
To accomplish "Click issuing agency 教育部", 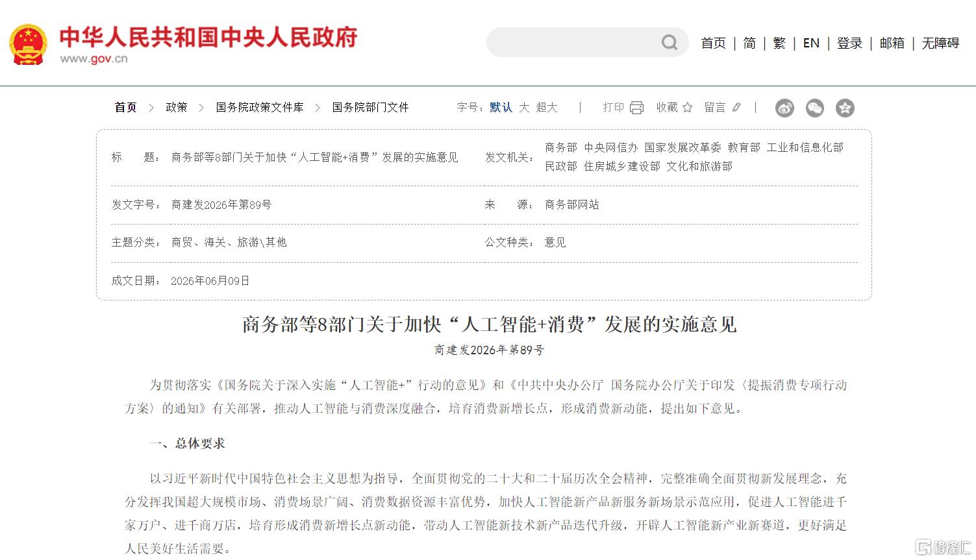I will [x=744, y=148].
